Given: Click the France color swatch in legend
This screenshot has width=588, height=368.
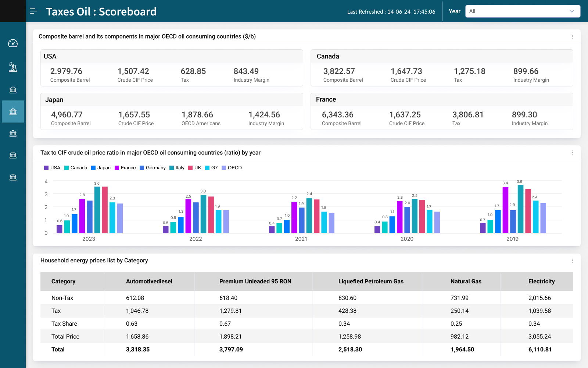Looking at the screenshot, I should pos(117,168).
